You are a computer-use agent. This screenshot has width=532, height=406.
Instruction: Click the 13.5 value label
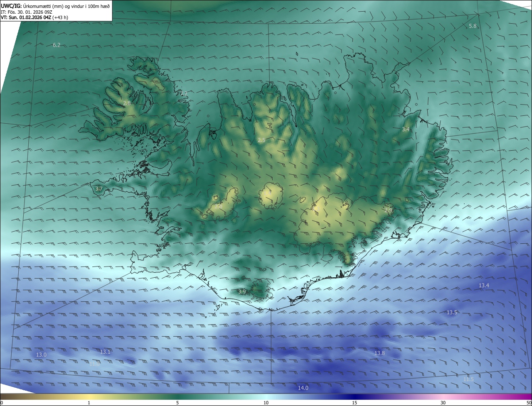(452, 312)
